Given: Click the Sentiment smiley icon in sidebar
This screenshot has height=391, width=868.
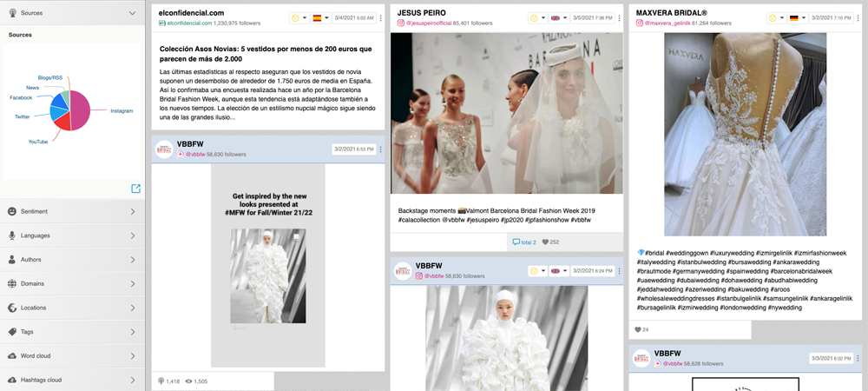Looking at the screenshot, I should click(11, 211).
